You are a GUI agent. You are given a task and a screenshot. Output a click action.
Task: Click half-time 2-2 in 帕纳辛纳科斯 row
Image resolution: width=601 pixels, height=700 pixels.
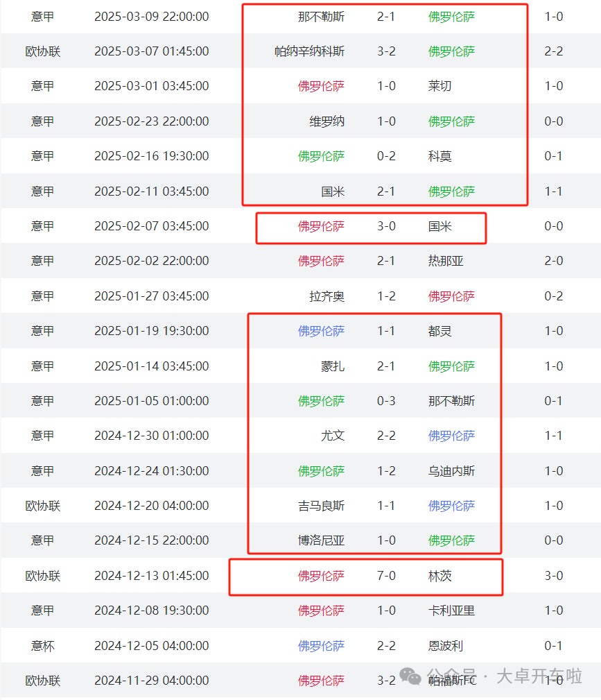pos(554,51)
